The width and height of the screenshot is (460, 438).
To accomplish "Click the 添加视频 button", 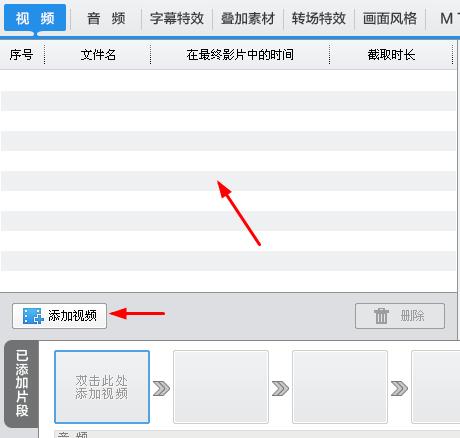I will (x=59, y=316).
